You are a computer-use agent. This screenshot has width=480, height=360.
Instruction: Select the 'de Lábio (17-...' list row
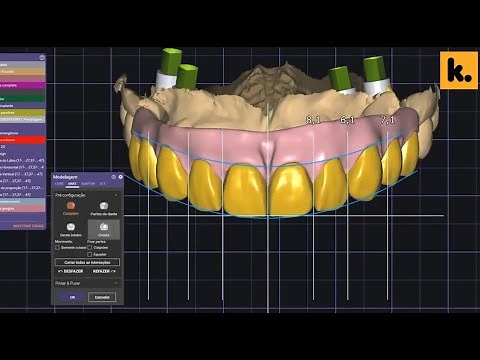[x=22, y=160]
